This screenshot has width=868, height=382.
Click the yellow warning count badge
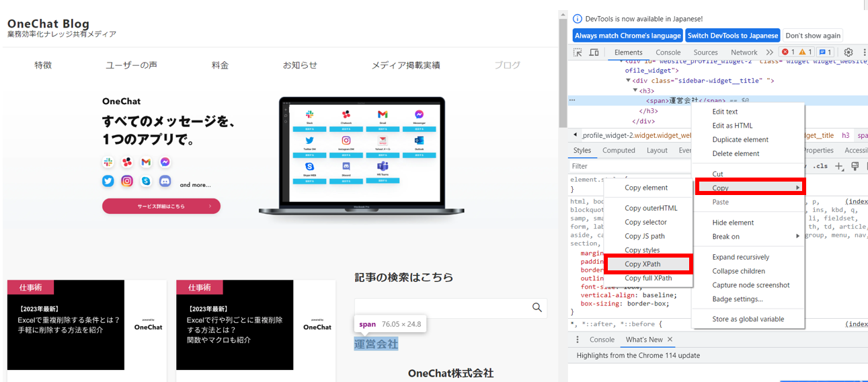[805, 52]
